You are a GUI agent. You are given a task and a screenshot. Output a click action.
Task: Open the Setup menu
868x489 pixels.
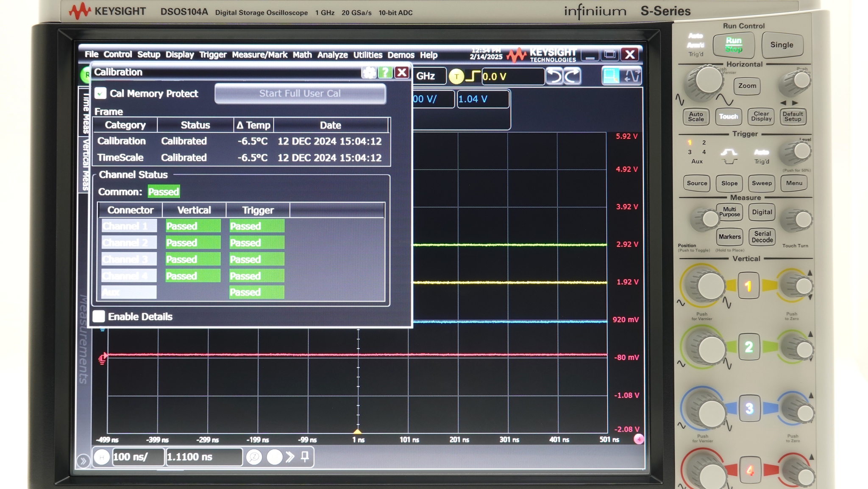tap(148, 55)
